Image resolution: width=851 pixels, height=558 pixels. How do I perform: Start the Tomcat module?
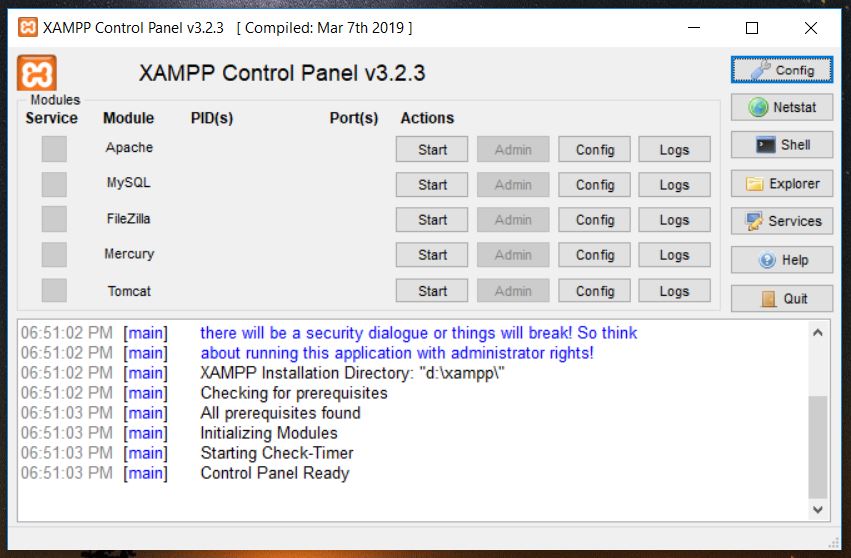431,291
